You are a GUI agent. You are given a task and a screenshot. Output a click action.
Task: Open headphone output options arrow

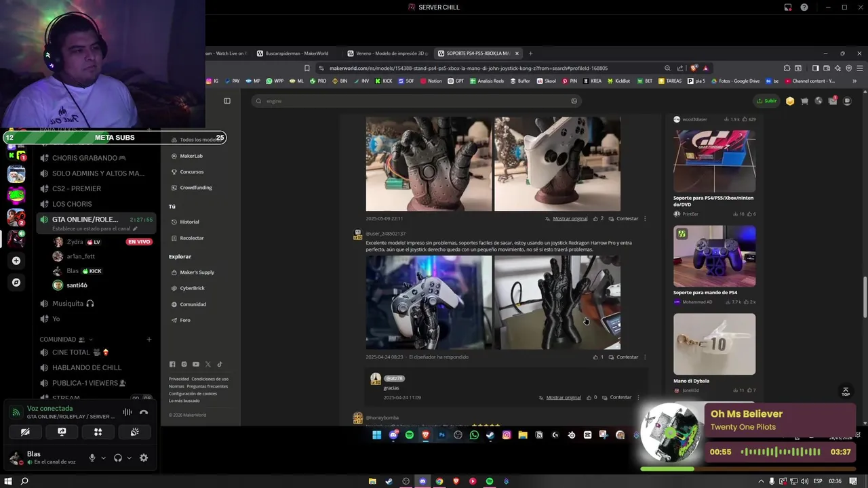tap(129, 458)
